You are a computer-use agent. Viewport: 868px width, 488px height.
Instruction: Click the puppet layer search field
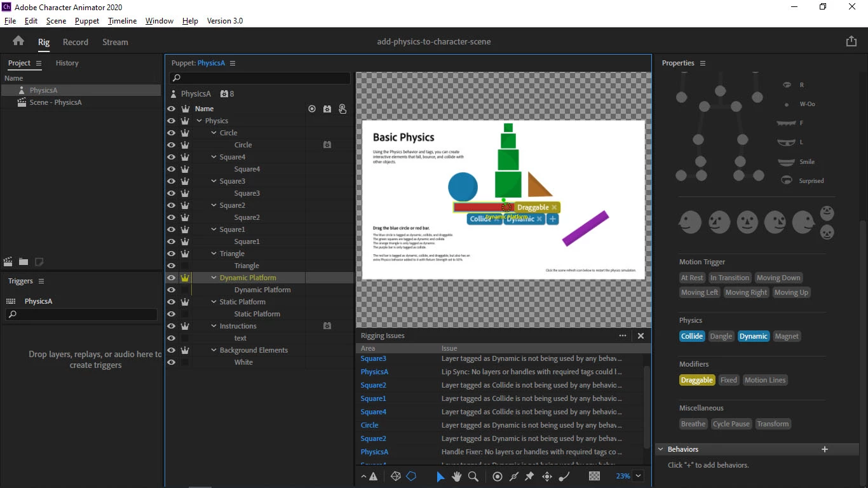[260, 78]
